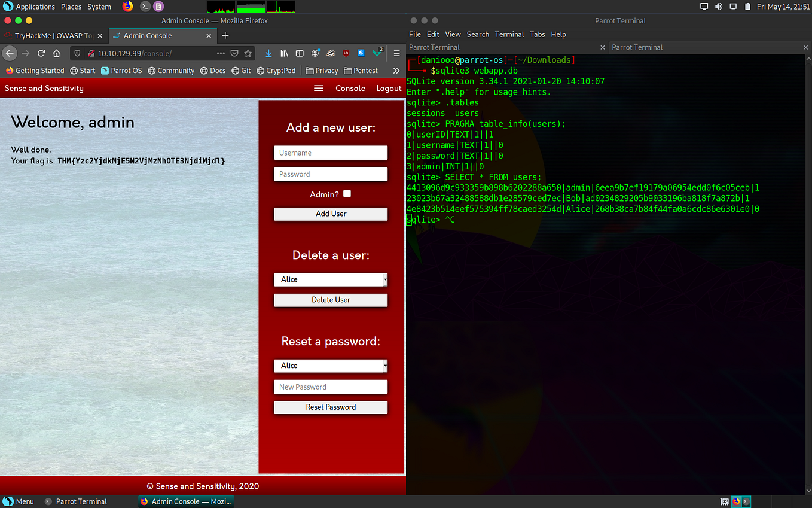Image resolution: width=812 pixels, height=508 pixels.
Task: Bookmark this page with the star icon
Action: coord(248,53)
